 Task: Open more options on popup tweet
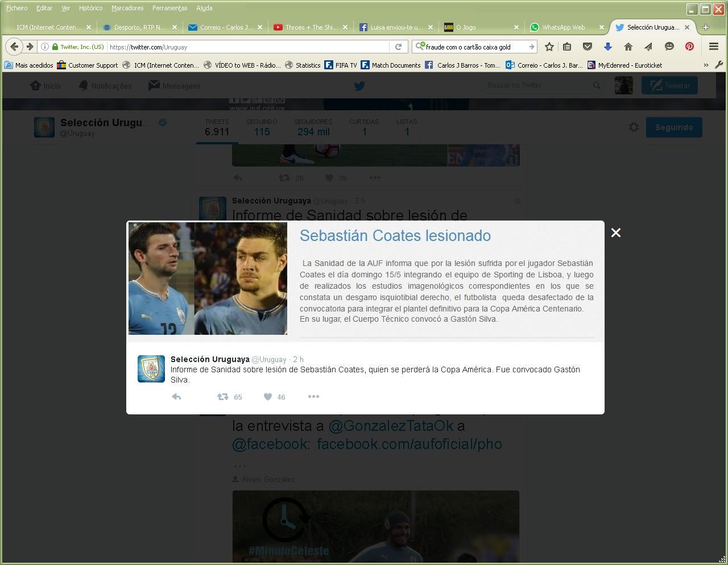(313, 397)
